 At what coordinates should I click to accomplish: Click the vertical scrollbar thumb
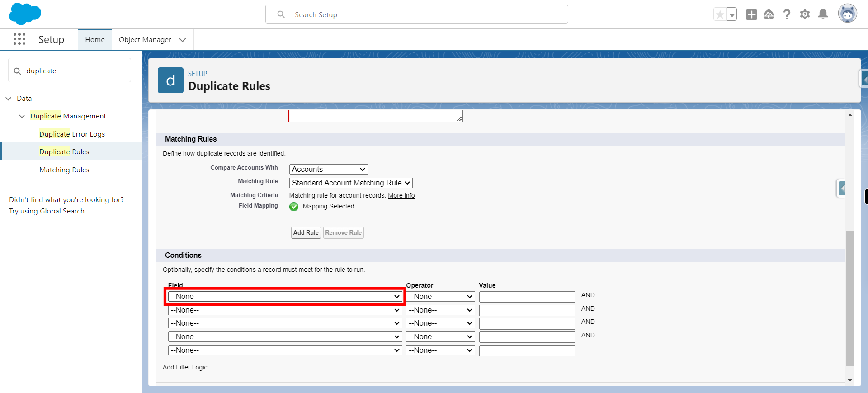click(x=850, y=298)
